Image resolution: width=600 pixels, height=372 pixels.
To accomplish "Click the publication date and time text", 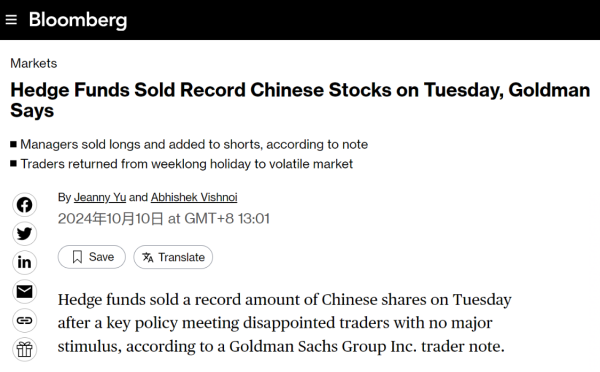I will click(164, 219).
